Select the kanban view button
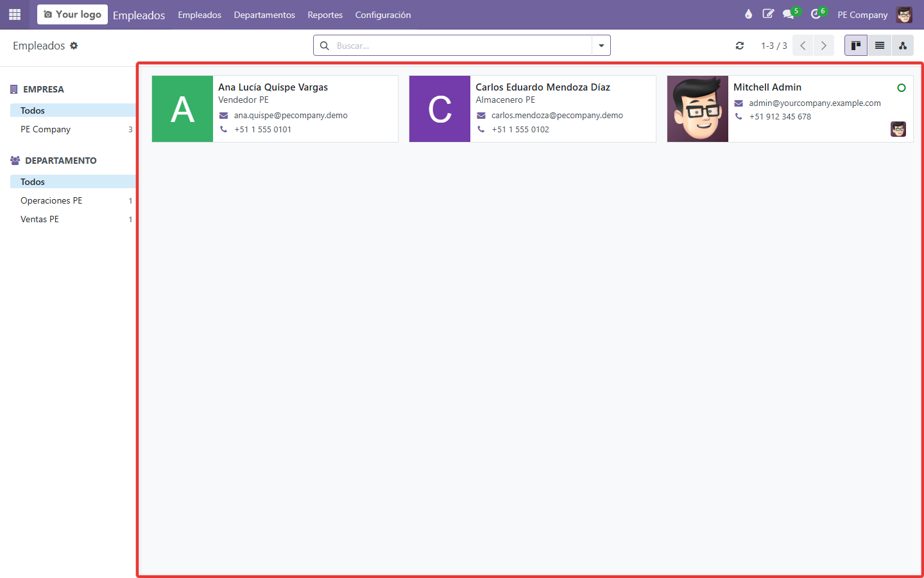924x578 pixels. click(x=856, y=46)
